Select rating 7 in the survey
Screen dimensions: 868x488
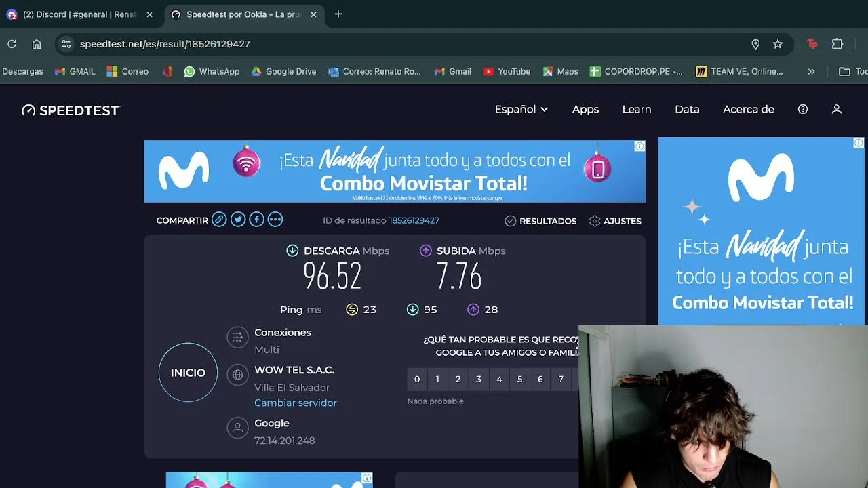[561, 379]
